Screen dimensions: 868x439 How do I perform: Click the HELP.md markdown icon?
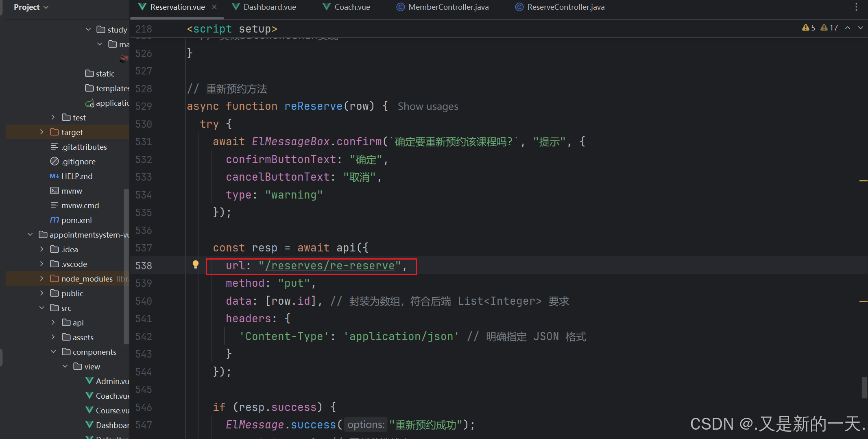tap(55, 176)
